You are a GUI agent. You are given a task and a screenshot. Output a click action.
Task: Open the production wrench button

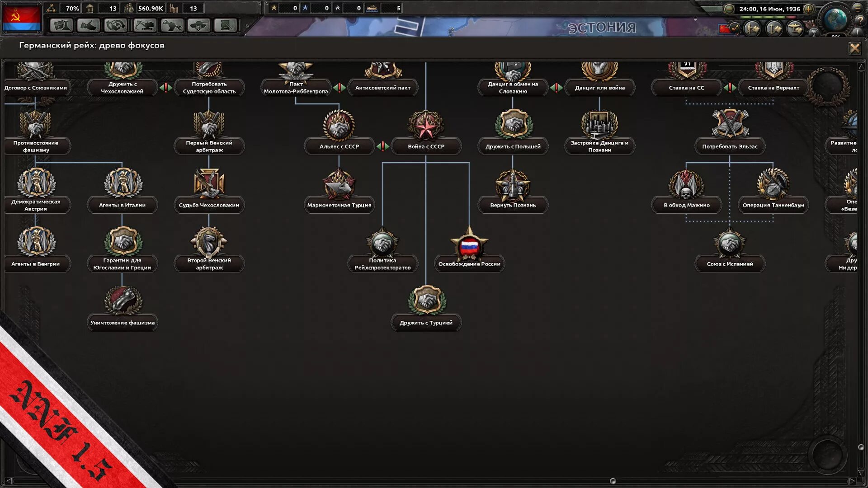pyautogui.click(x=172, y=25)
